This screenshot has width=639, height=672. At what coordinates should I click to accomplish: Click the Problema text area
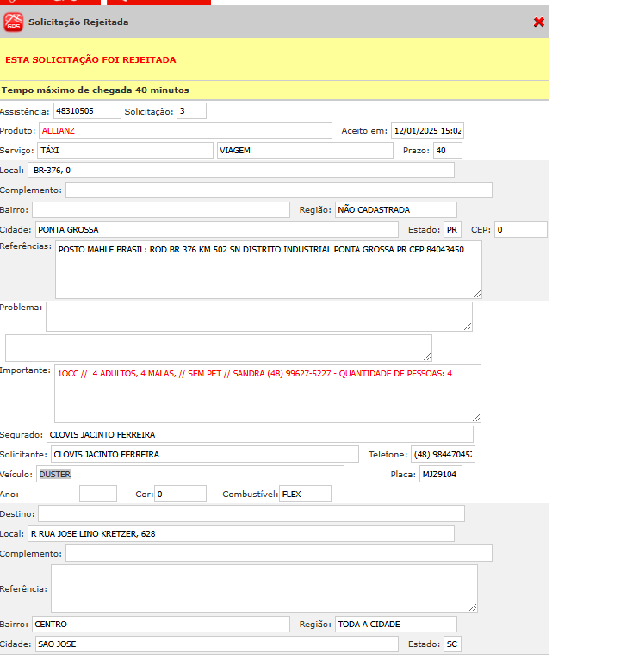tap(259, 317)
